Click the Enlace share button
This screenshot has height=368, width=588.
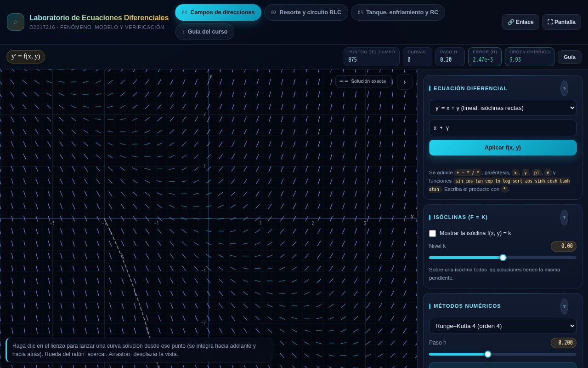tap(520, 22)
